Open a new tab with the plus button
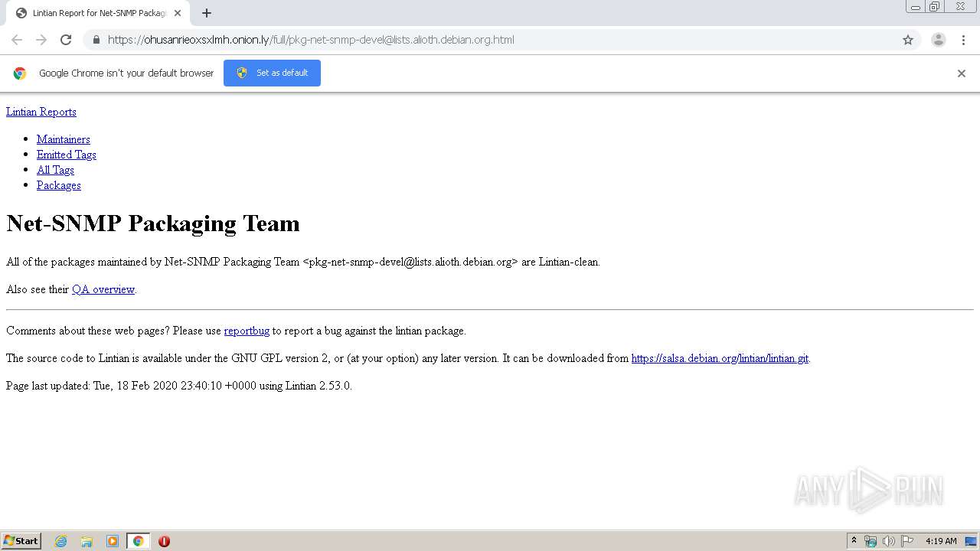The width and height of the screenshot is (980, 551). point(207,13)
